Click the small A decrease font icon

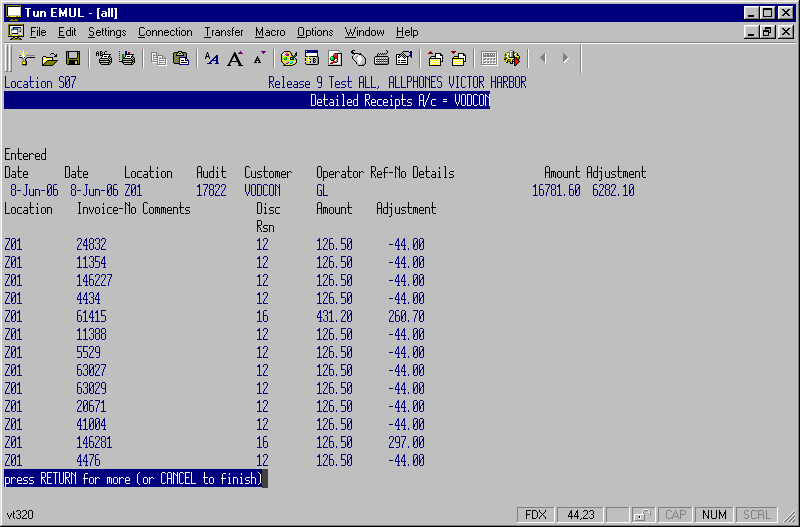point(260,58)
